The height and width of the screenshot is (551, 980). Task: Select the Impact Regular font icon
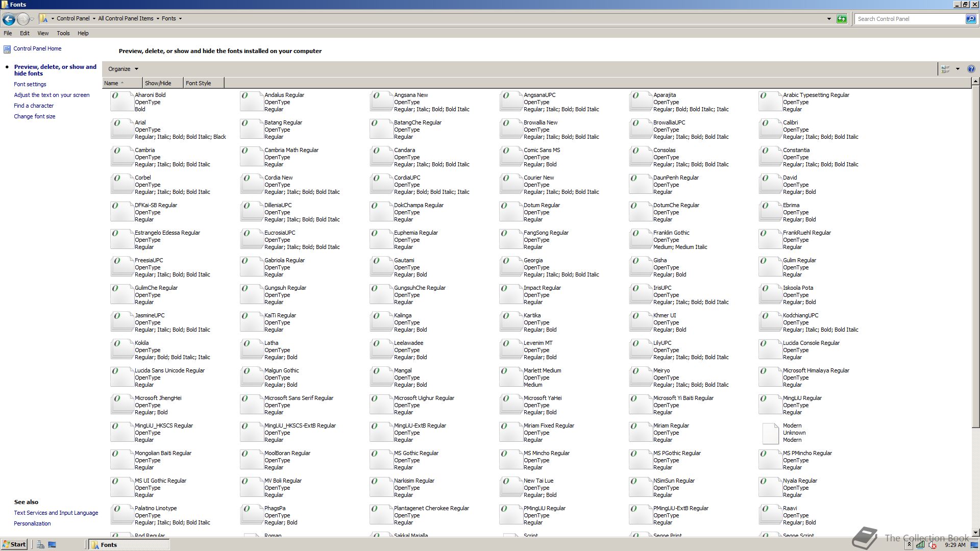point(510,294)
